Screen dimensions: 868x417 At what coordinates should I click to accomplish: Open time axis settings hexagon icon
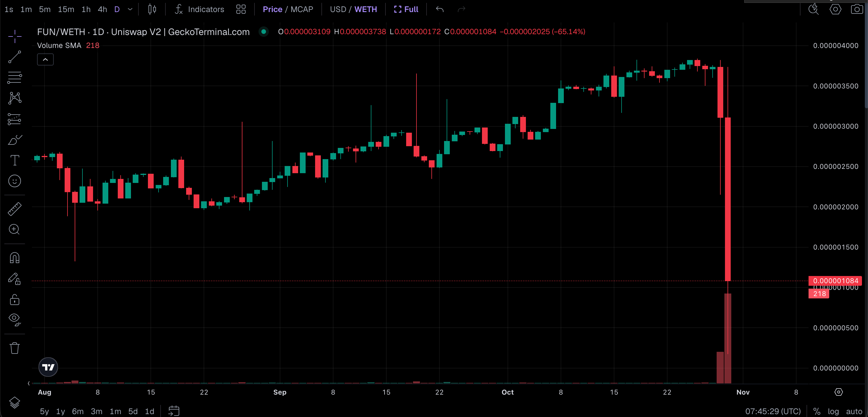(x=839, y=392)
